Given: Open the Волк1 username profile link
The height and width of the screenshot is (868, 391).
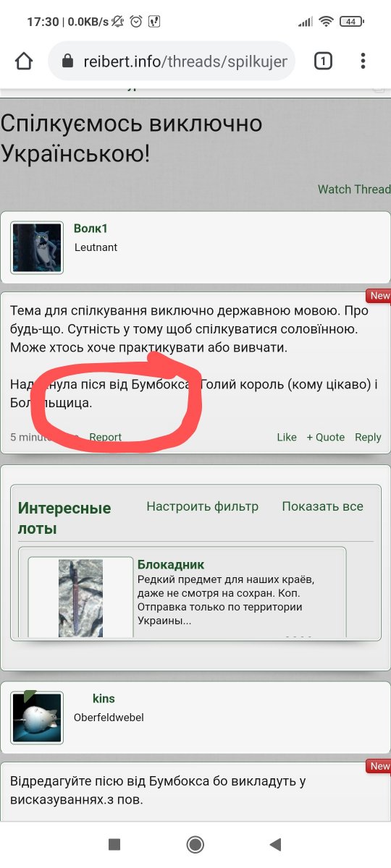Looking at the screenshot, I should [91, 229].
